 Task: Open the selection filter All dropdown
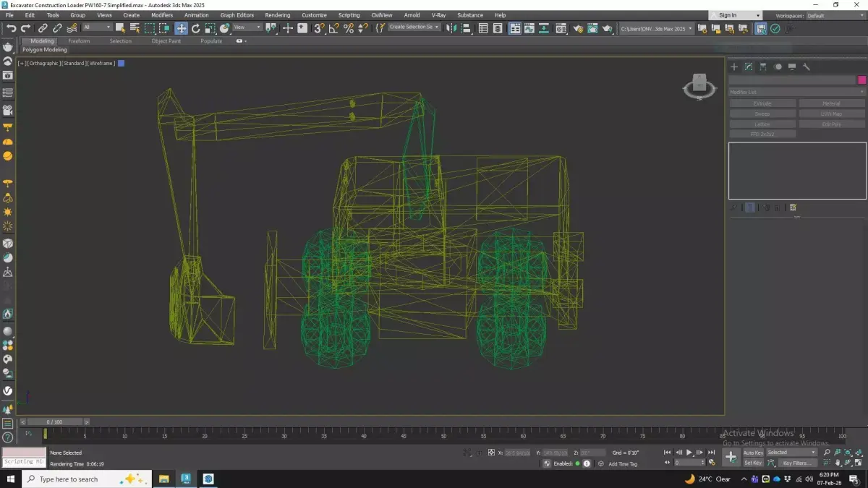tap(97, 27)
